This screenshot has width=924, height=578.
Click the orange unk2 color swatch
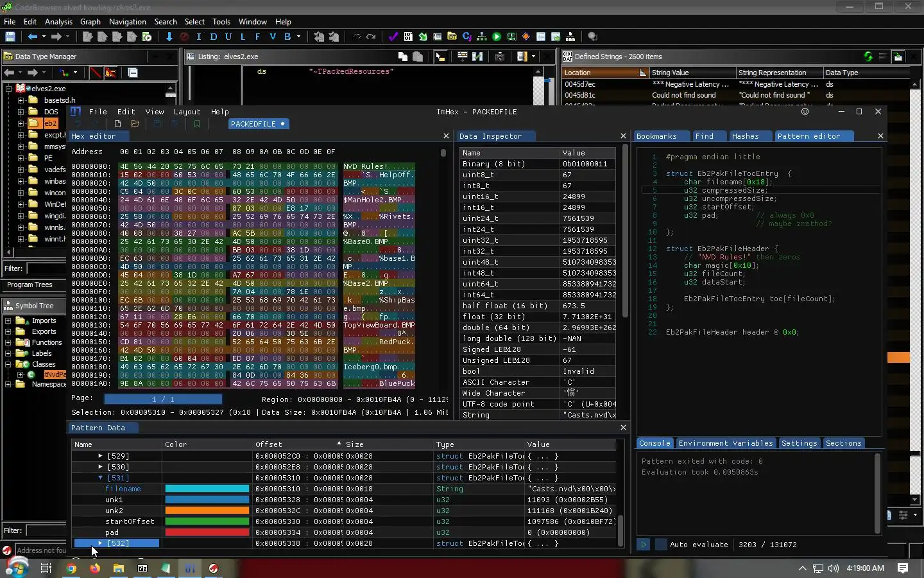point(207,511)
